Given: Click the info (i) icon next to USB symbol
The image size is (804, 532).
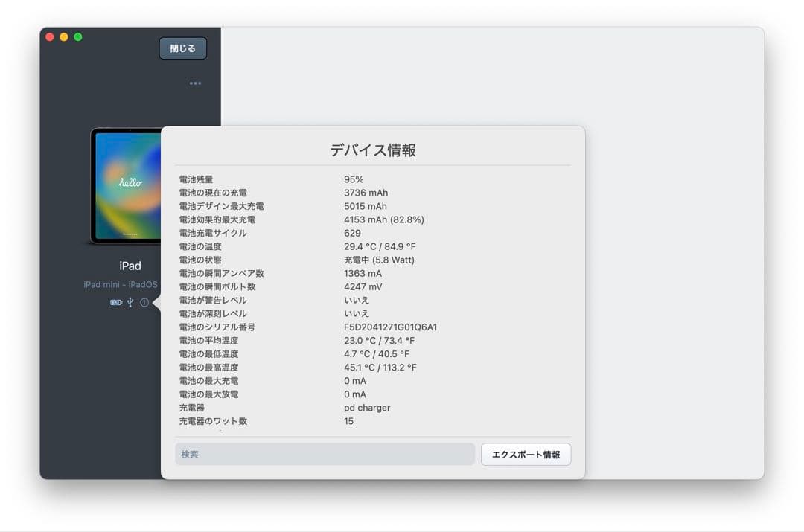Looking at the screenshot, I should pos(144,302).
